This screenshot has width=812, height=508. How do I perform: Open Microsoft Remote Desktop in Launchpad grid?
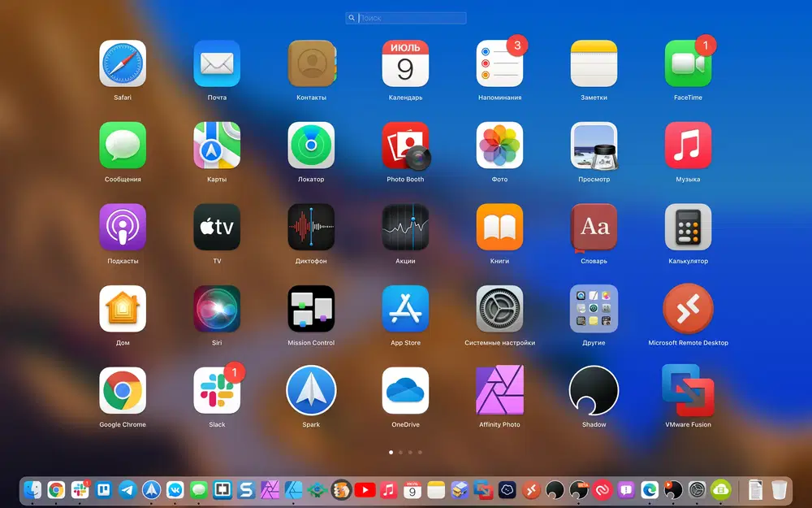tap(689, 310)
